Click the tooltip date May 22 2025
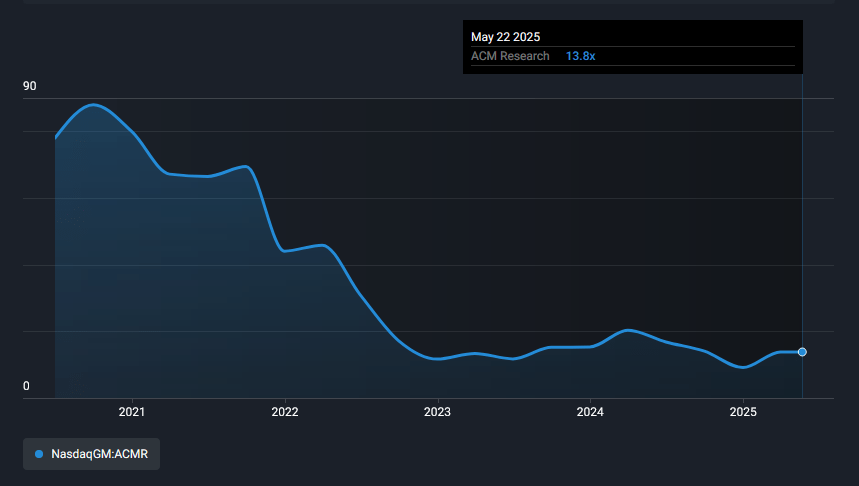The height and width of the screenshot is (486, 859). click(506, 37)
